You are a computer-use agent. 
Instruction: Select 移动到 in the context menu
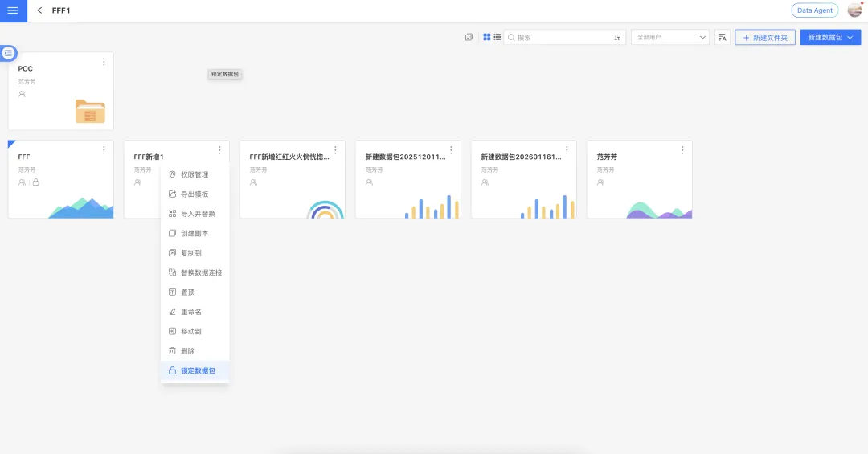[194, 332]
